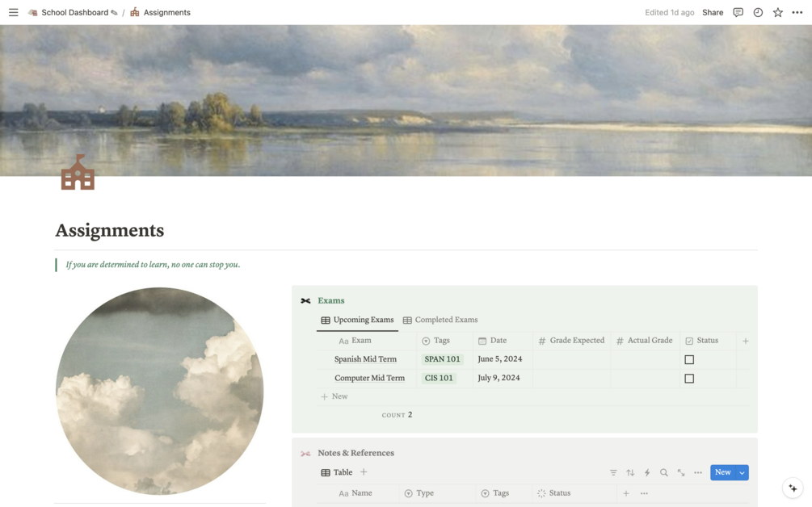Open Notes toolbar more options
Viewport: 812px width, 507px height.
[x=698, y=472]
